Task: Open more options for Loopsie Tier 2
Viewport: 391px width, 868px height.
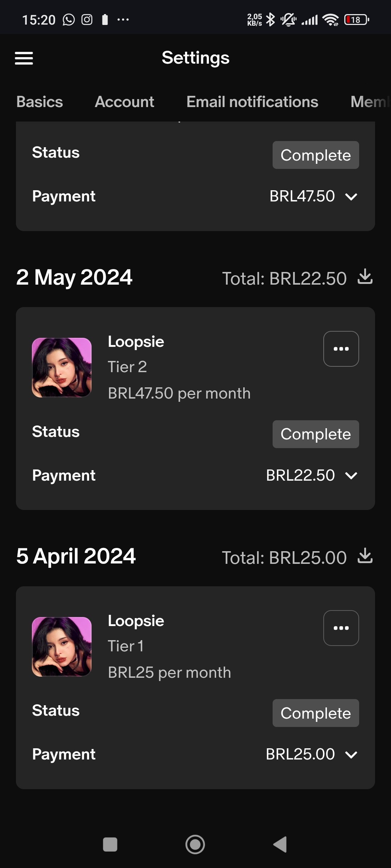Action: click(x=341, y=349)
